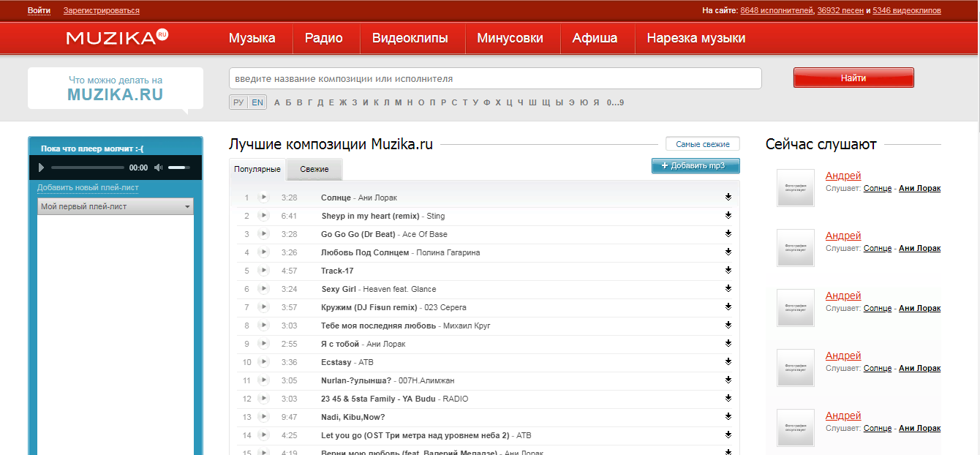This screenshot has height=455, width=980.
Task: Open the Видеоклипы menu section
Action: coord(410,38)
